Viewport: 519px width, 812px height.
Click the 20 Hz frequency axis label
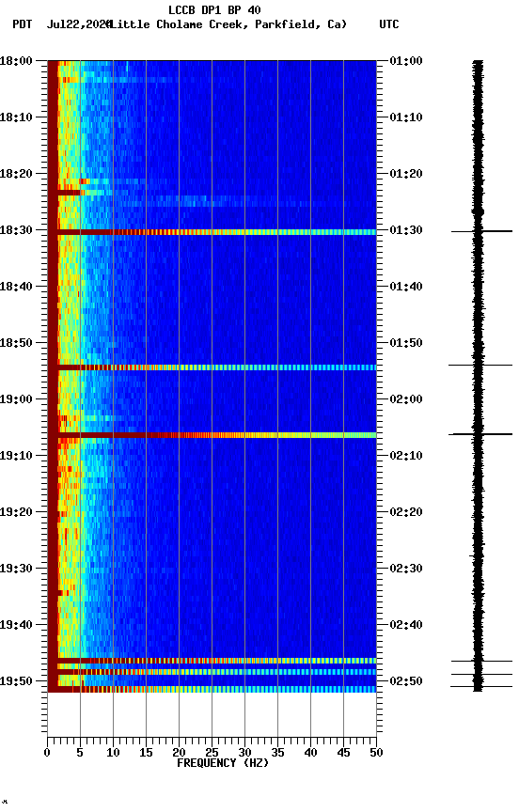pos(179,754)
